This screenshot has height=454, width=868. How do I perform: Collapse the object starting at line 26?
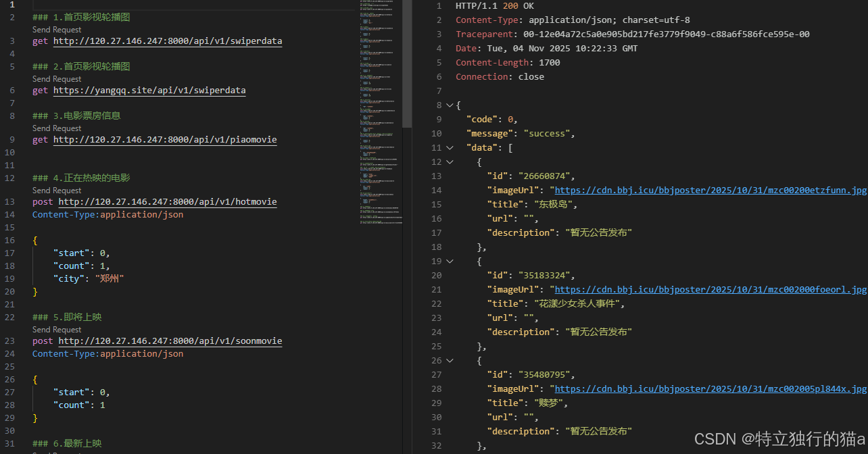click(450, 361)
